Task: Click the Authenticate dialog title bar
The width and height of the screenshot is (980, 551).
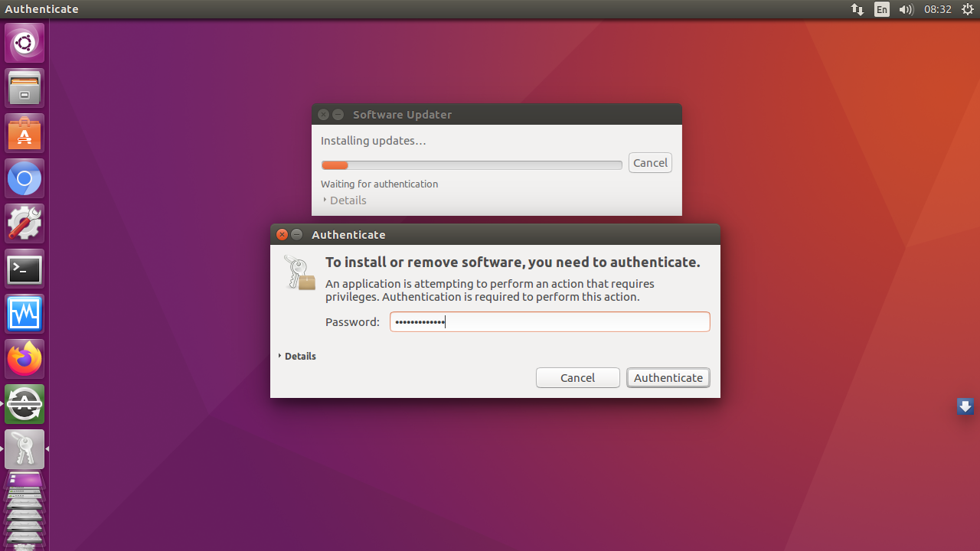Action: click(495, 234)
